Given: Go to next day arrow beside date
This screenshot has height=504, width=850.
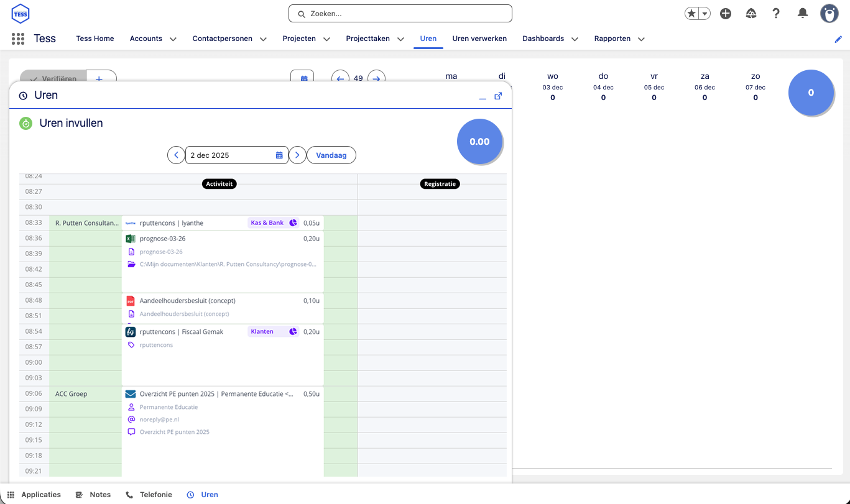Looking at the screenshot, I should [x=298, y=155].
